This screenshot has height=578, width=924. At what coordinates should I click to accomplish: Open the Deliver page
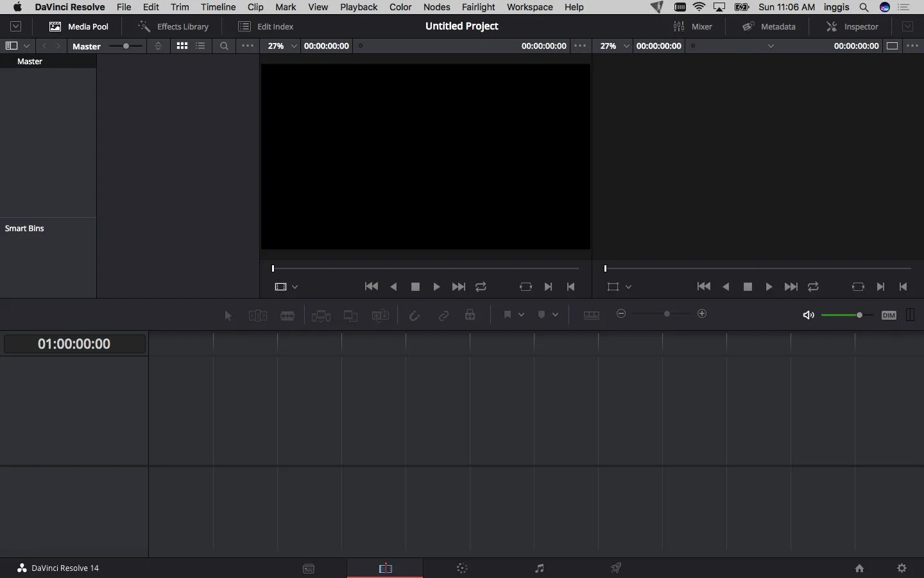pyautogui.click(x=616, y=568)
